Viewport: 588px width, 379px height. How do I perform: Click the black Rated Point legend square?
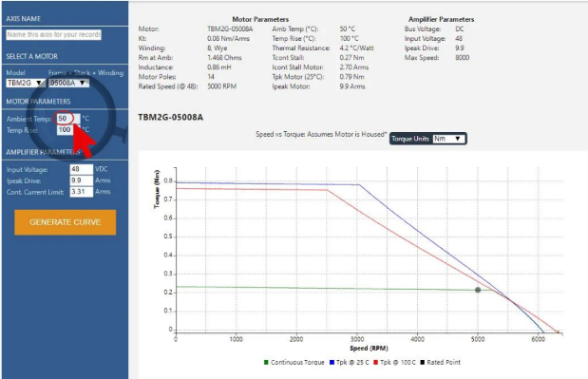point(423,362)
